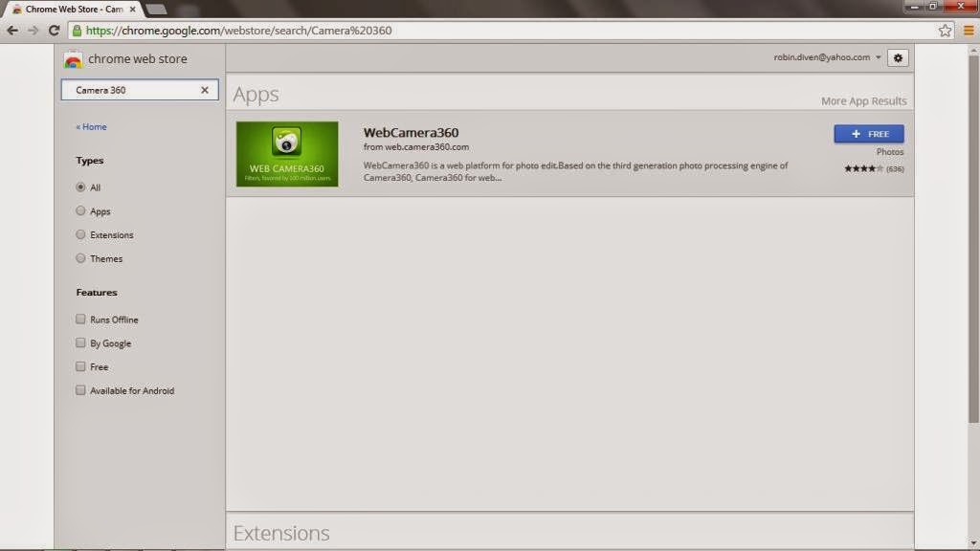
Task: Add WebCamera360 with the FREE button
Action: pos(869,134)
